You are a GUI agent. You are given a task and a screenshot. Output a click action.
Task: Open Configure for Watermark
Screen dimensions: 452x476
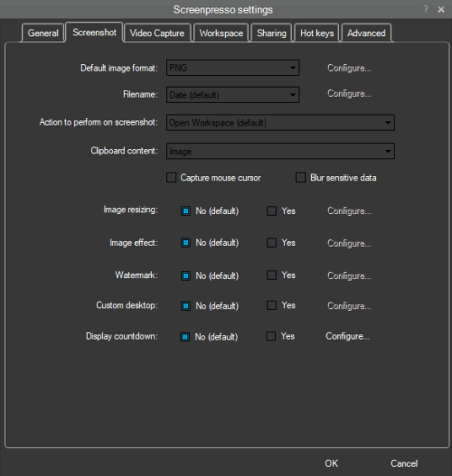(349, 276)
